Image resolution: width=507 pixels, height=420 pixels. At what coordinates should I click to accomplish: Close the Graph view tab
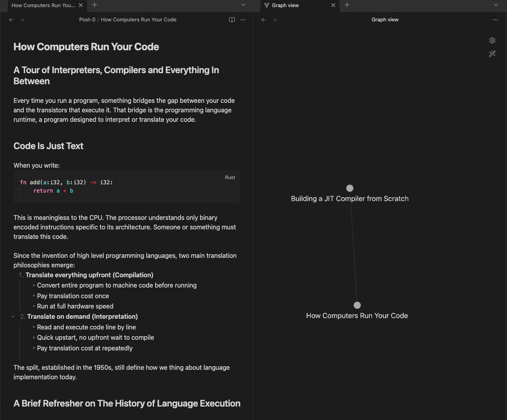click(x=333, y=5)
